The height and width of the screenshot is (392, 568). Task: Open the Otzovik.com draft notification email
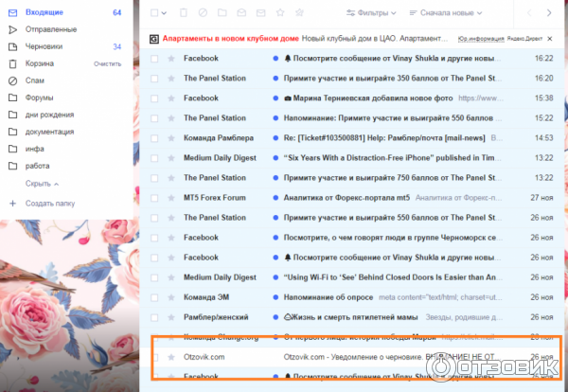379,357
